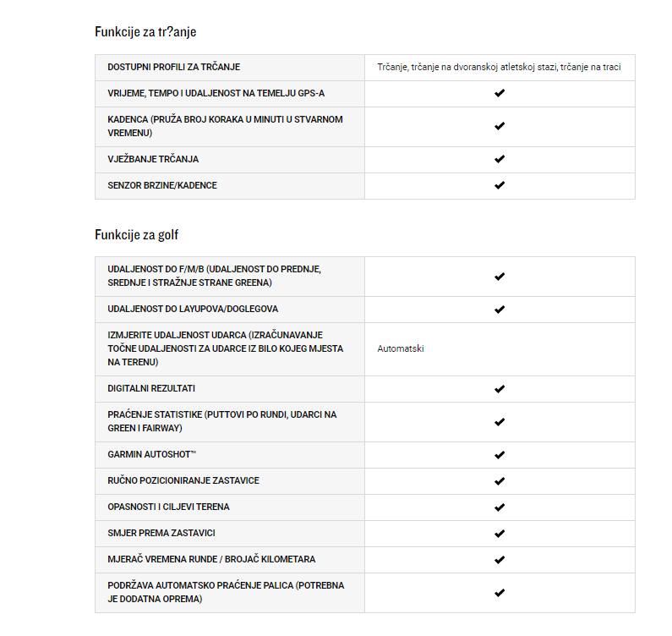Click checkmark for automatsko praćenje palica
Screen dimensions: 672x636
point(500,593)
